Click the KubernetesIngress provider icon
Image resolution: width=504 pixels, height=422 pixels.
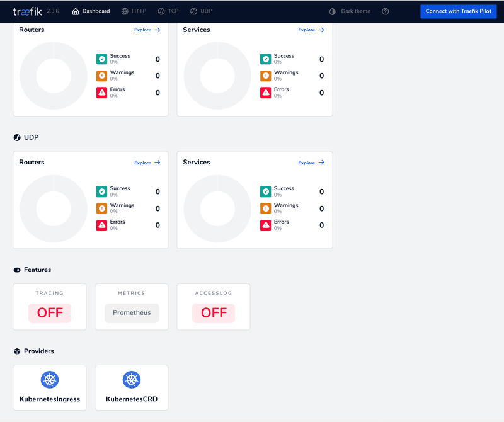49,380
